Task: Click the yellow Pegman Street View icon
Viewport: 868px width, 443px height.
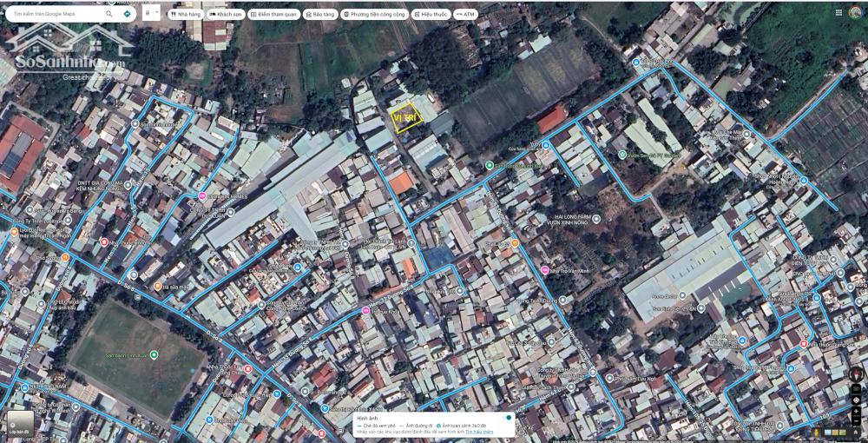Action: point(817,432)
